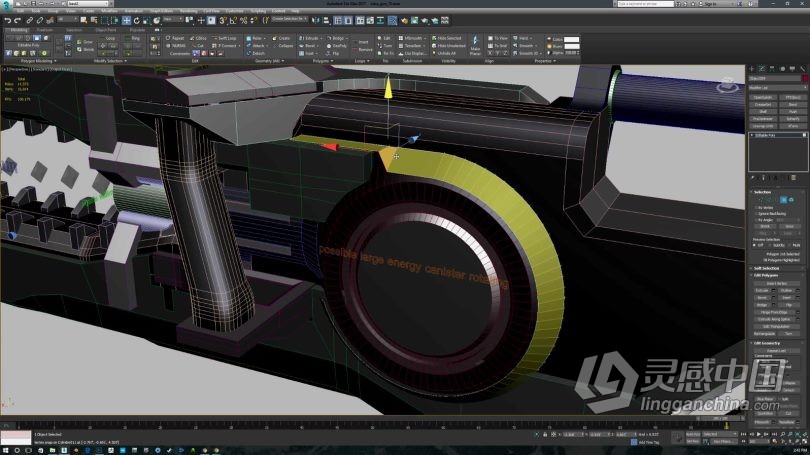This screenshot has width=810, height=455.
Task: Open reference coordinate system dropdown
Action: (x=174, y=19)
